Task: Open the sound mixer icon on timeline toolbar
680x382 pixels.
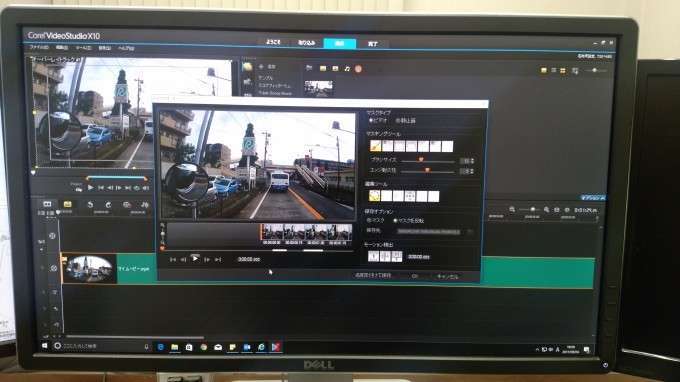Action: [144, 205]
